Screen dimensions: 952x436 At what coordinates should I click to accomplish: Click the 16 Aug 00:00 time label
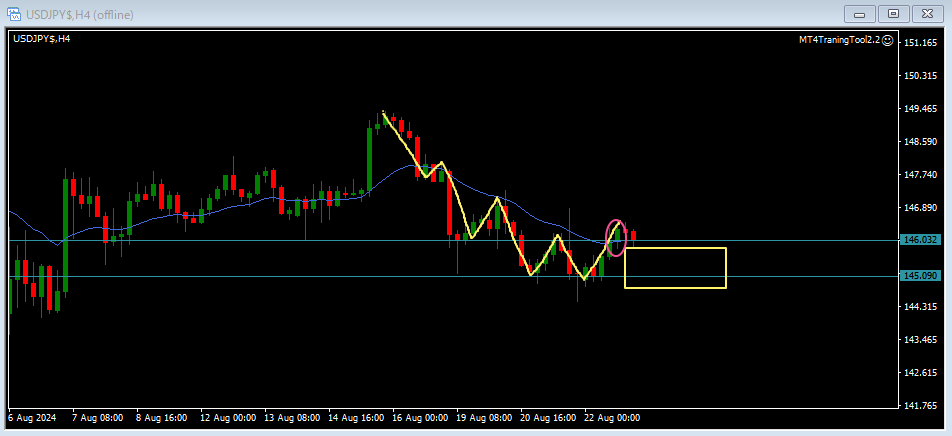click(x=420, y=417)
